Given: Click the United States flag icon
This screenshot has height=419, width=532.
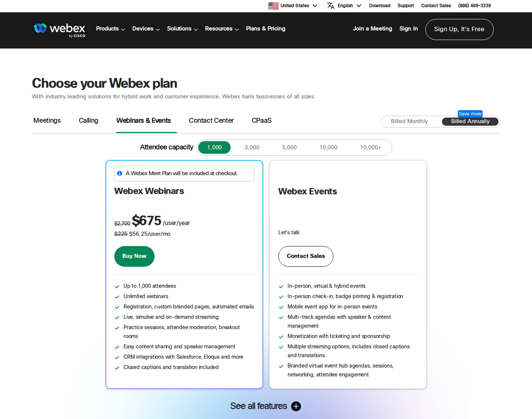Looking at the screenshot, I should click(273, 6).
